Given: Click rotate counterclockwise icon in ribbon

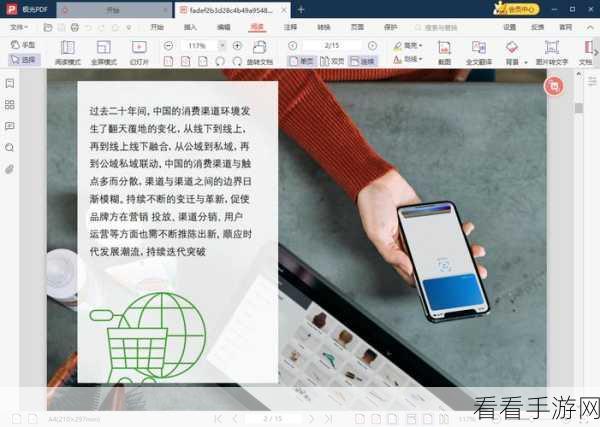Looking at the screenshot, I should pyautogui.click(x=220, y=61).
